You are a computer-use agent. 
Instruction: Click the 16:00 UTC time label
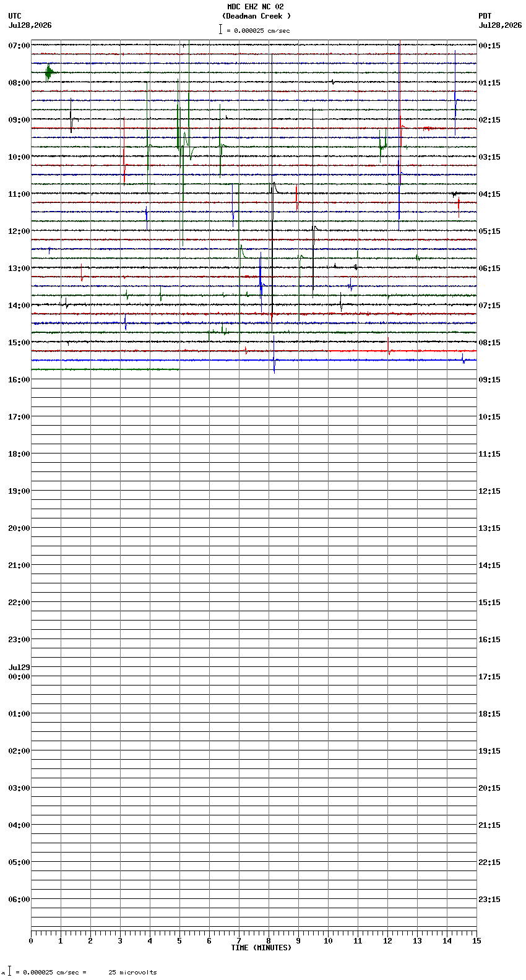point(19,380)
